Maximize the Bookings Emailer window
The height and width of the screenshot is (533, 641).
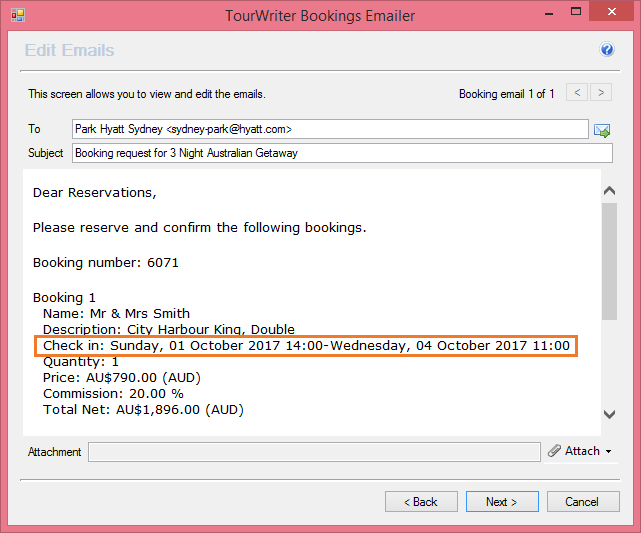pyautogui.click(x=576, y=11)
